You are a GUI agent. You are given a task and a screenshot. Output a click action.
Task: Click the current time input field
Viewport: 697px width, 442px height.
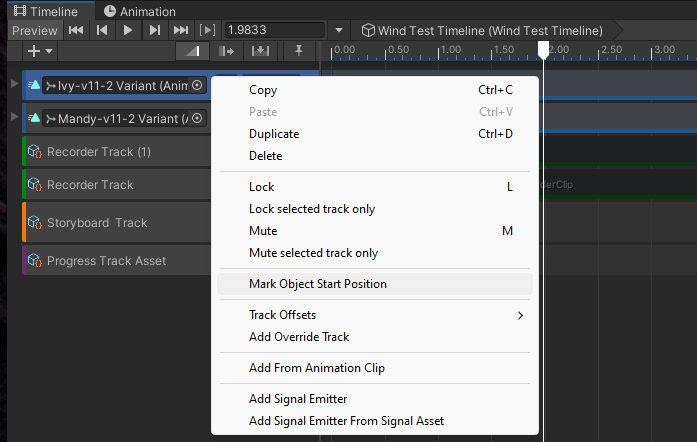coord(273,31)
